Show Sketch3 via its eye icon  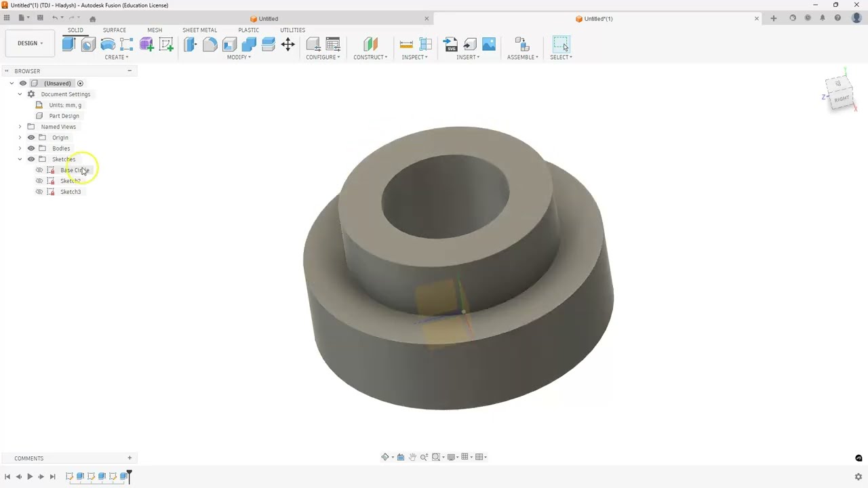click(39, 192)
